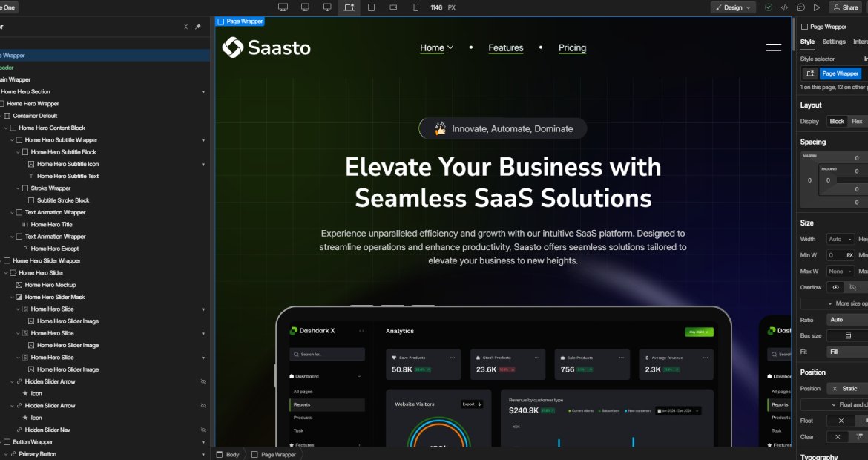Click the Static position selector

(x=847, y=389)
